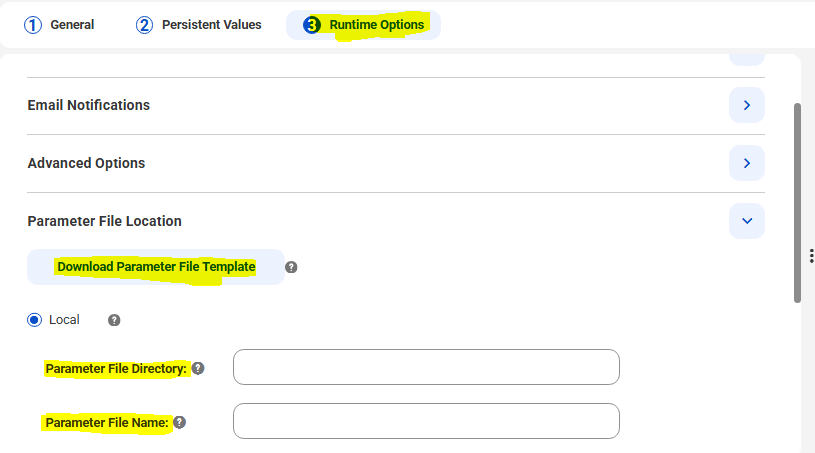Select the Runtime Options tab
815x453 pixels.
pyautogui.click(x=364, y=25)
